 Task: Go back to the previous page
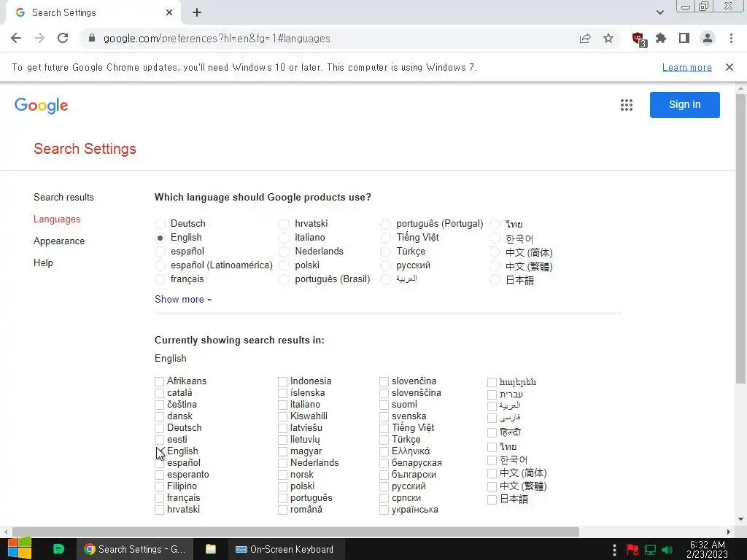16,38
